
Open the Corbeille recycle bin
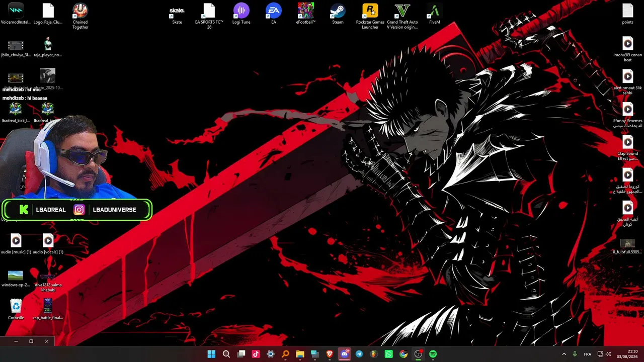[x=16, y=310]
